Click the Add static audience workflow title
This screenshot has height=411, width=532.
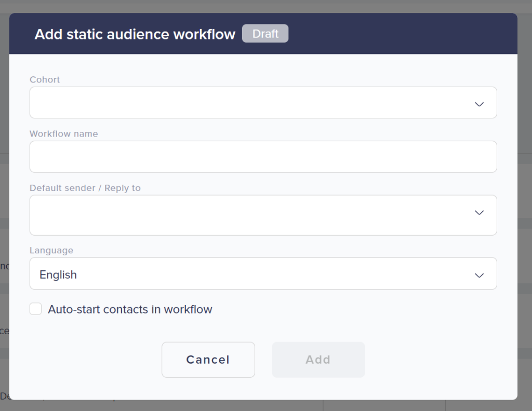(x=135, y=35)
